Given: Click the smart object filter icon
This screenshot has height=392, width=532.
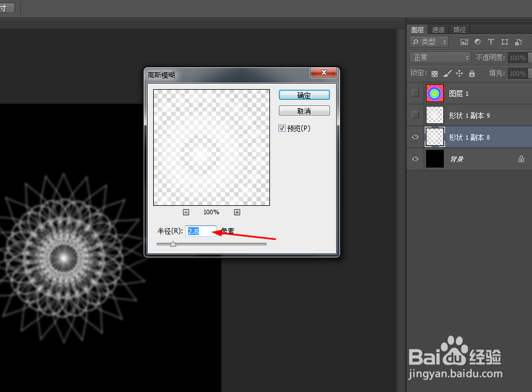Looking at the screenshot, I should coord(518,41).
